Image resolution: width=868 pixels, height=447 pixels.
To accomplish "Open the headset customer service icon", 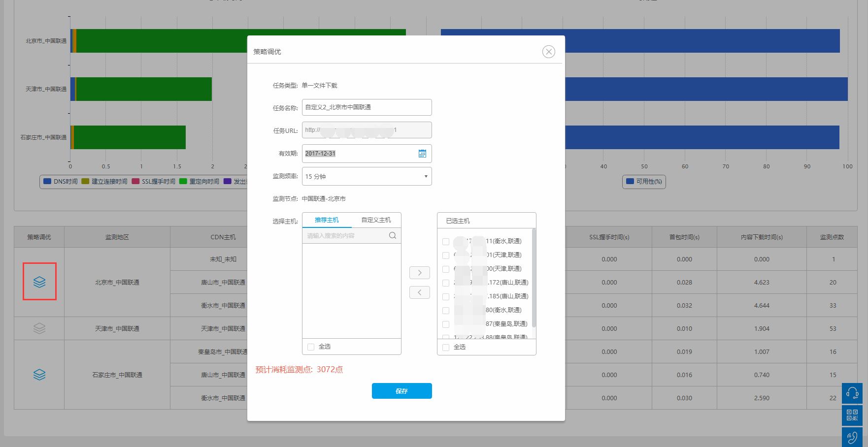I will 852,393.
